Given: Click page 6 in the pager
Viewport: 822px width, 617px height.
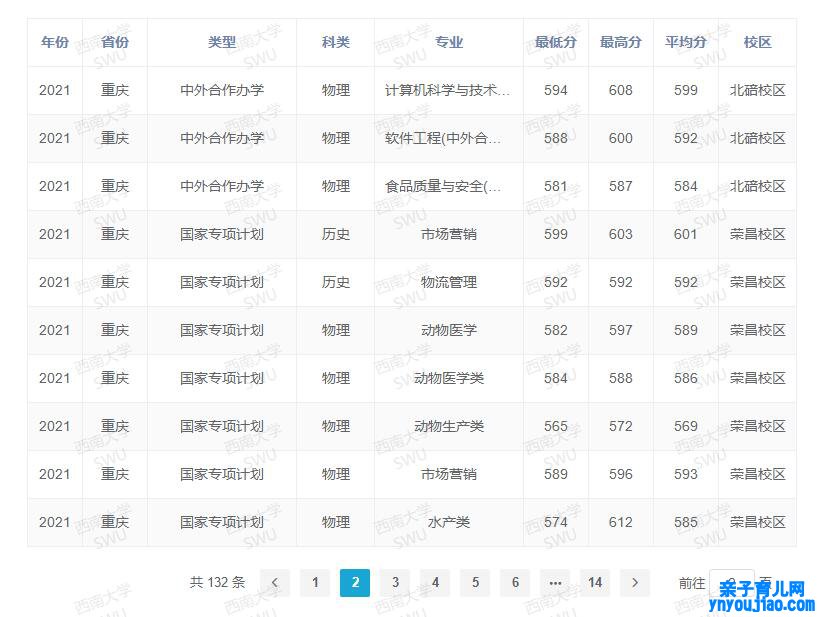Looking at the screenshot, I should pos(516,583).
